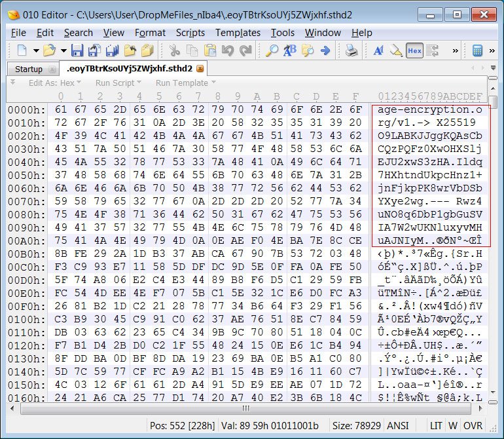Image resolution: width=504 pixels, height=439 pixels.
Task: Expand the New file dropdown arrow
Action: click(34, 50)
